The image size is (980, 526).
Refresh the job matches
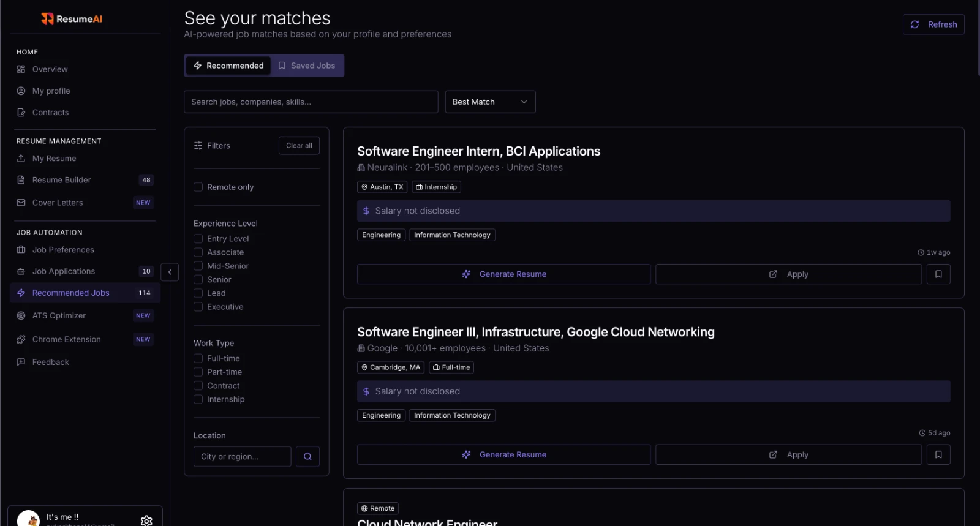(x=933, y=24)
